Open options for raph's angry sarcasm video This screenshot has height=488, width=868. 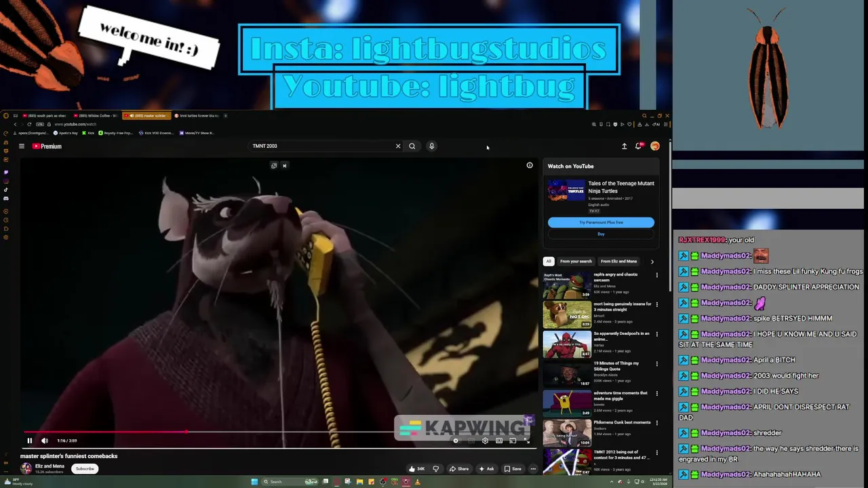656,275
